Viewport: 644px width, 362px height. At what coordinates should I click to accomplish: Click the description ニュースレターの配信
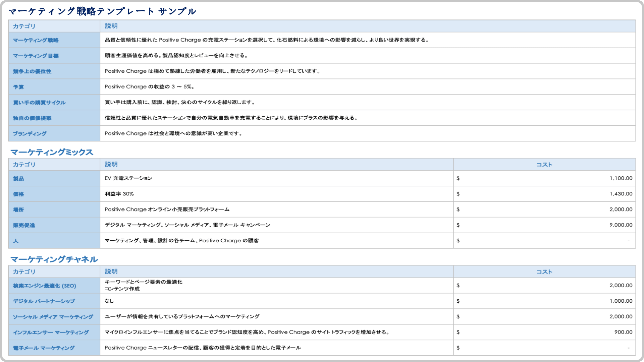coord(203,348)
